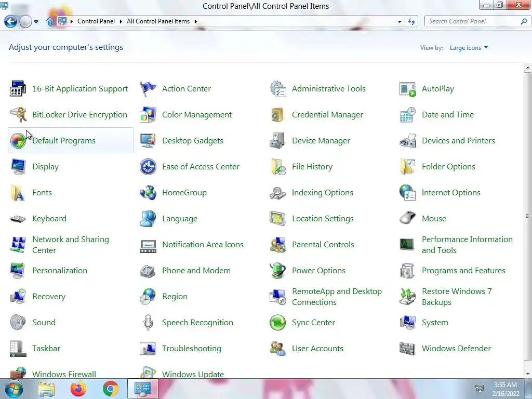Open the Programs and Features link
Viewport: 532px width, 399px height.
coord(463,270)
